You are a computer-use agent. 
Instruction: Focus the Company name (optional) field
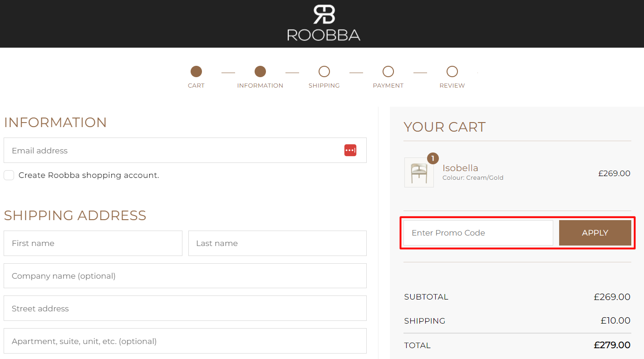tap(185, 276)
